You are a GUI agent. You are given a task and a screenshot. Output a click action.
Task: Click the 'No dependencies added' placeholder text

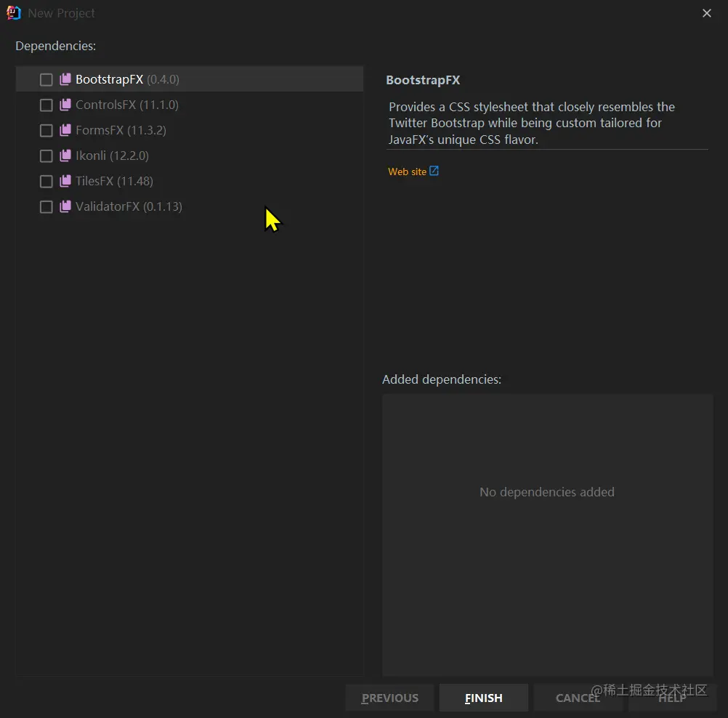[547, 492]
